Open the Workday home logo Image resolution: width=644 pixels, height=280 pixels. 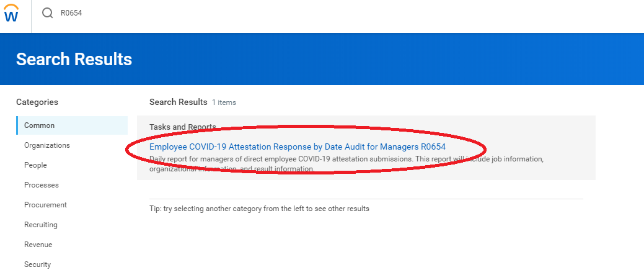click(x=11, y=13)
